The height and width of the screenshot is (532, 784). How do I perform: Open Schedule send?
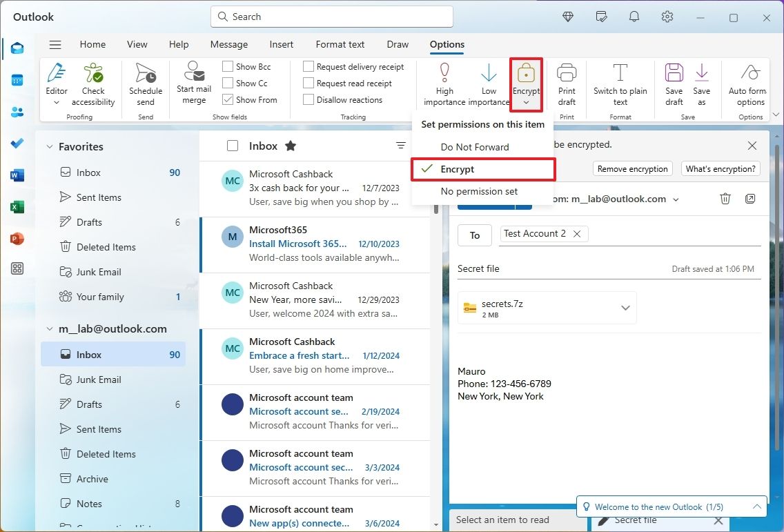pos(145,83)
